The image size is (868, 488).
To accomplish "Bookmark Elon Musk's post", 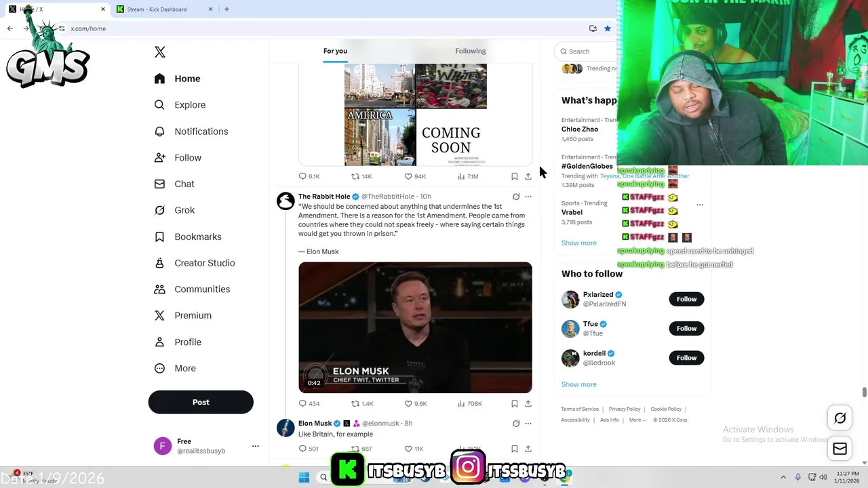I will coord(514,449).
